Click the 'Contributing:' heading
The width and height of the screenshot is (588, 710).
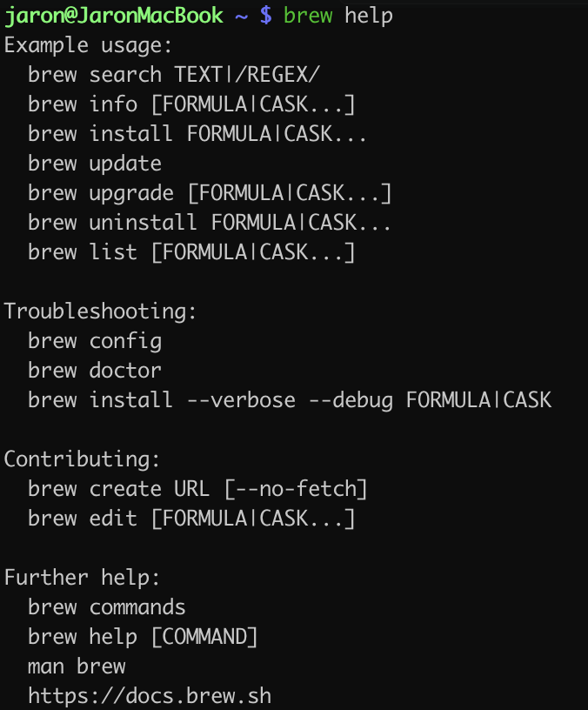click(83, 459)
